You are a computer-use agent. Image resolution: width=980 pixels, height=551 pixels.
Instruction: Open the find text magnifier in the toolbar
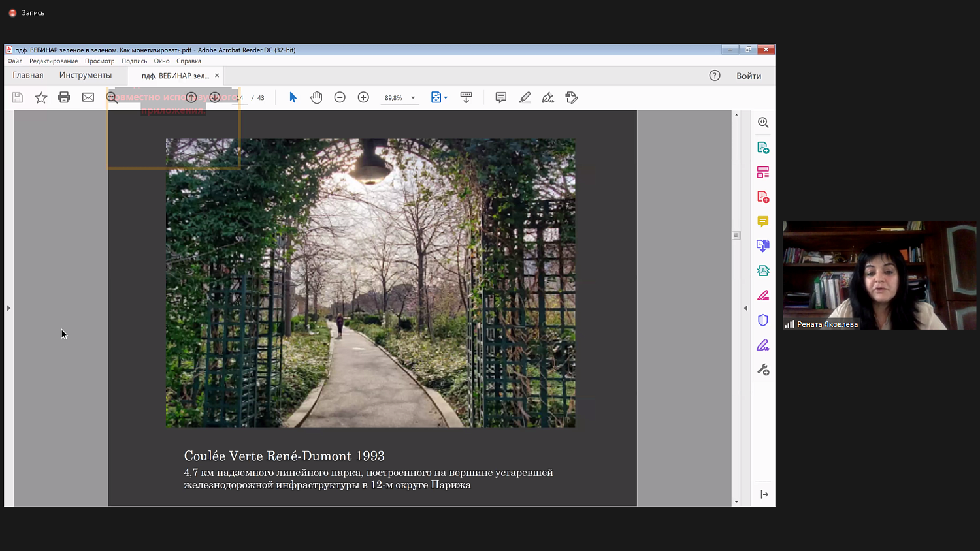(112, 97)
